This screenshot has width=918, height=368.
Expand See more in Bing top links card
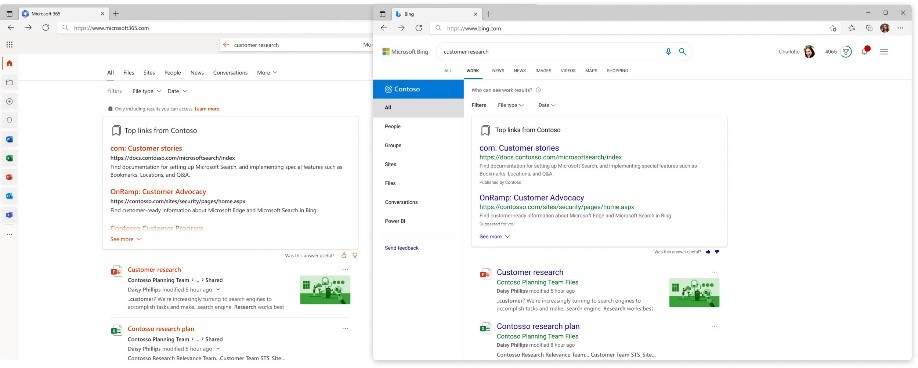(495, 236)
